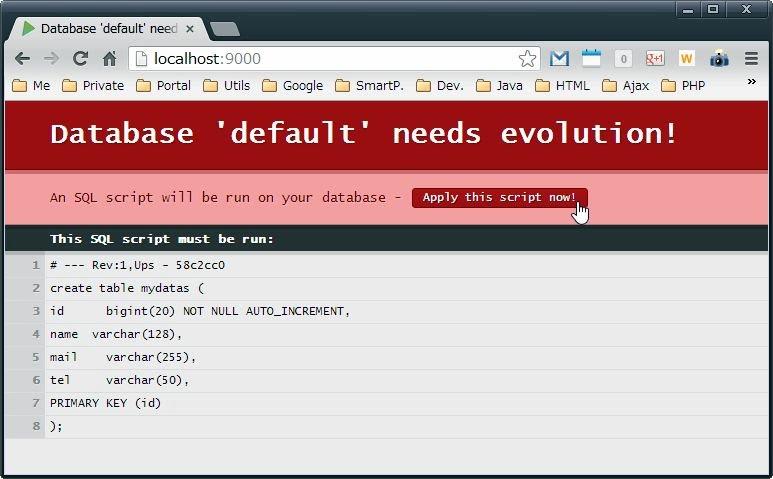Open the calendar extension icon
This screenshot has width=773, height=479.
[591, 59]
